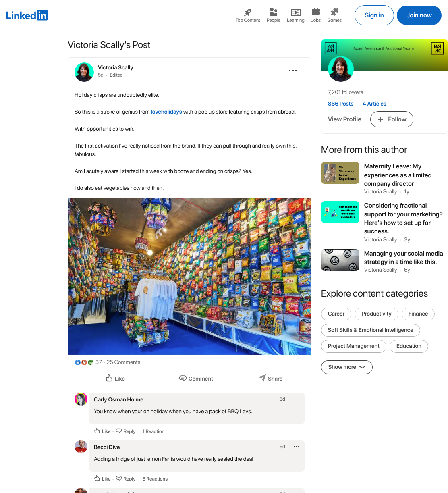Select the Career category
Viewport: 448px width, 493px height.
coord(336,314)
